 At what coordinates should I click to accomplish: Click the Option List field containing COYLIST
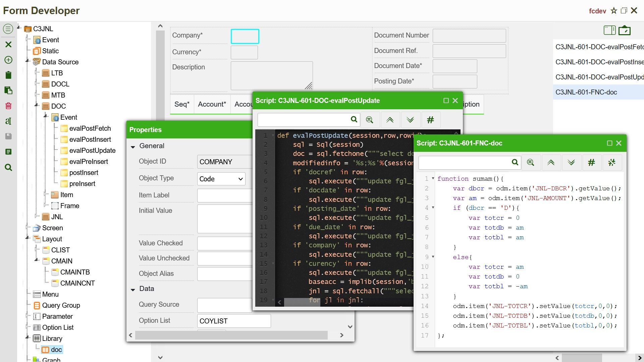pos(234,321)
